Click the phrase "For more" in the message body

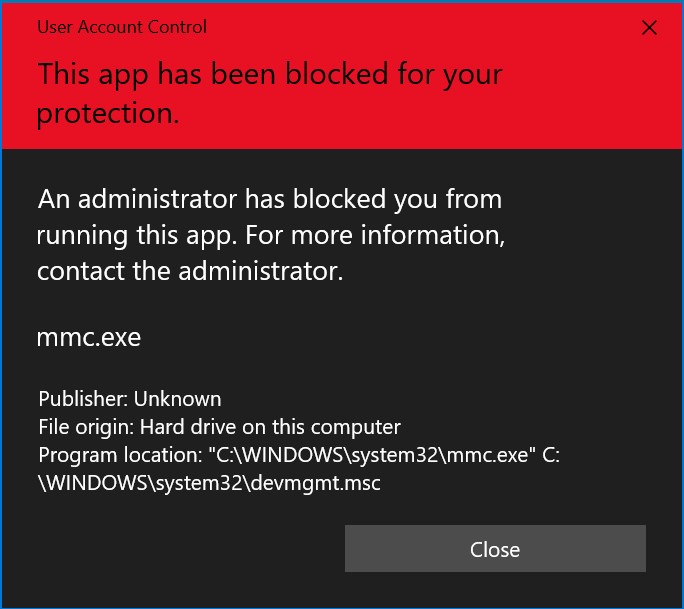tap(299, 236)
